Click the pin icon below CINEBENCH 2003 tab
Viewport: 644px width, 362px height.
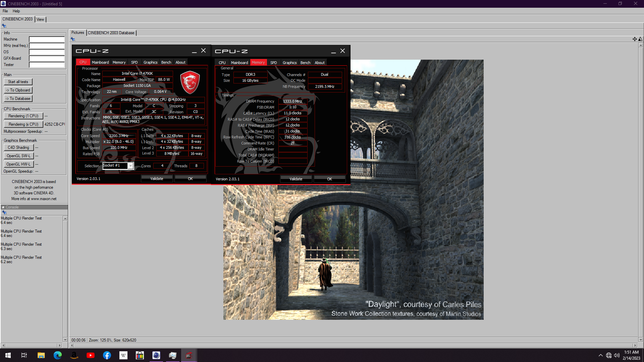click(x=4, y=26)
